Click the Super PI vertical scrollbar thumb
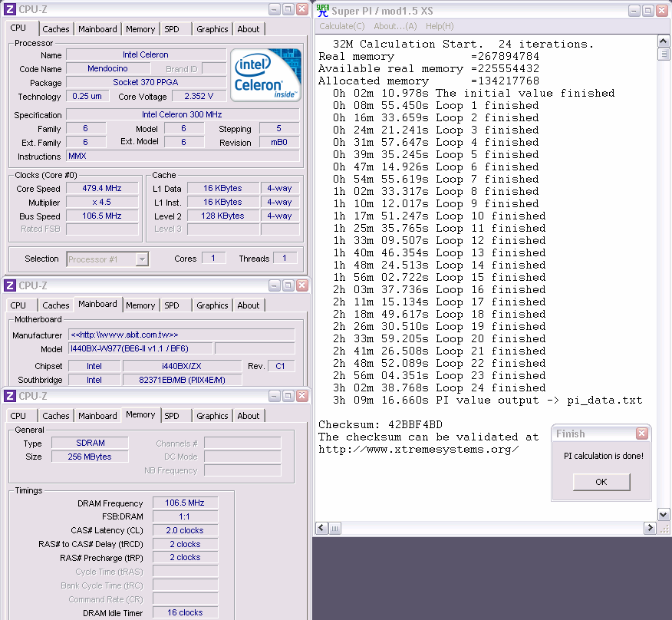 tap(663, 54)
